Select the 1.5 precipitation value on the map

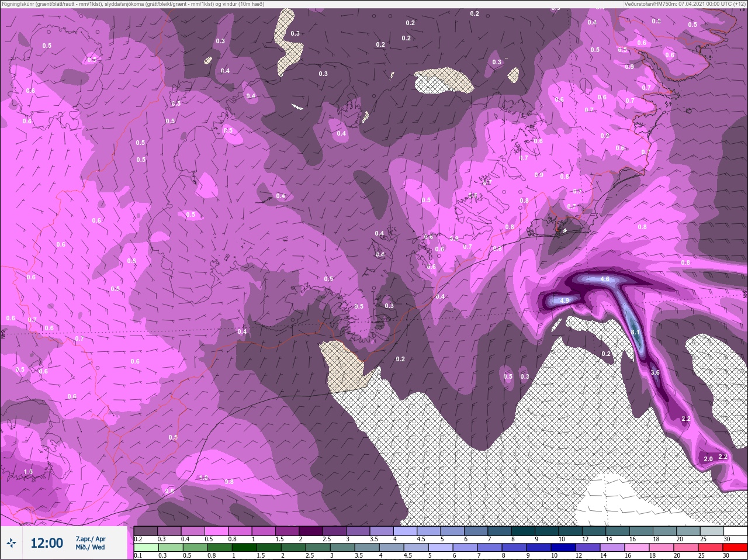[28, 472]
